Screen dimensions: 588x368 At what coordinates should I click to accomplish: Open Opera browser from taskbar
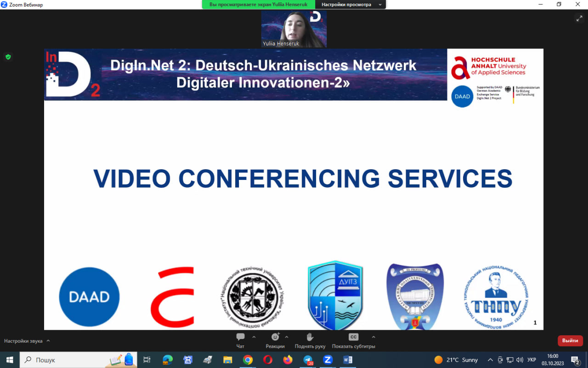[x=268, y=360]
